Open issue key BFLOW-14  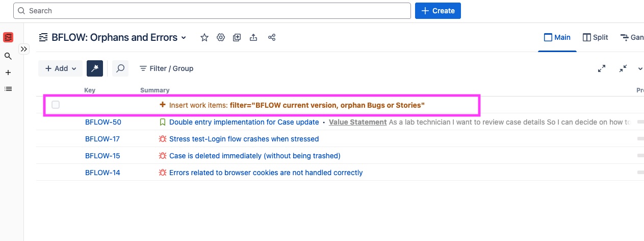tap(102, 173)
